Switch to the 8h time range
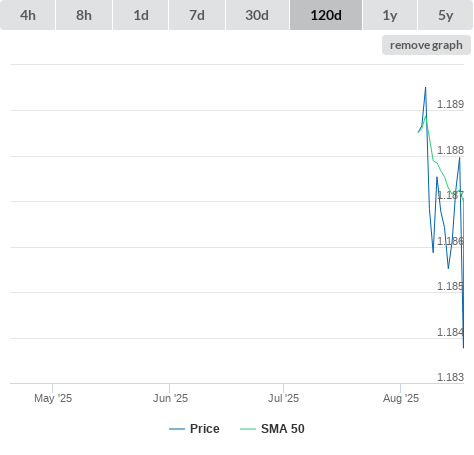The width and height of the screenshot is (474, 455). 84,15
